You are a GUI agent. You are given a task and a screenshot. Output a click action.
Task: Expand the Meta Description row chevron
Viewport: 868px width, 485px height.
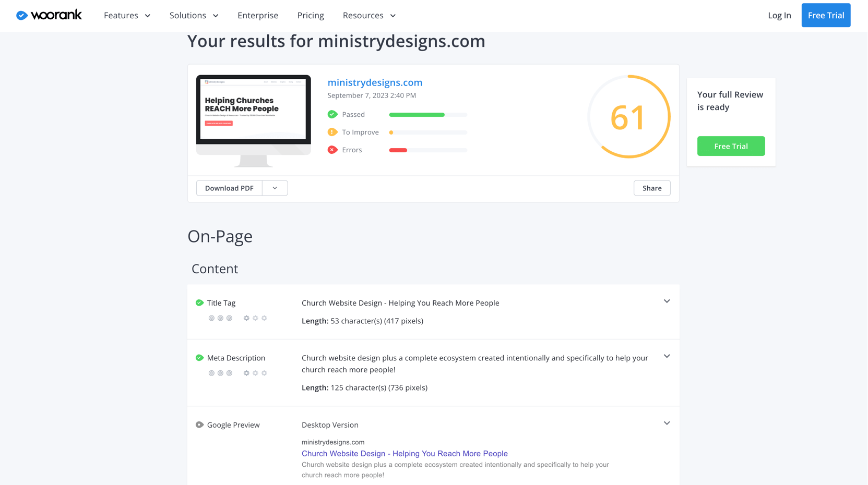(667, 357)
